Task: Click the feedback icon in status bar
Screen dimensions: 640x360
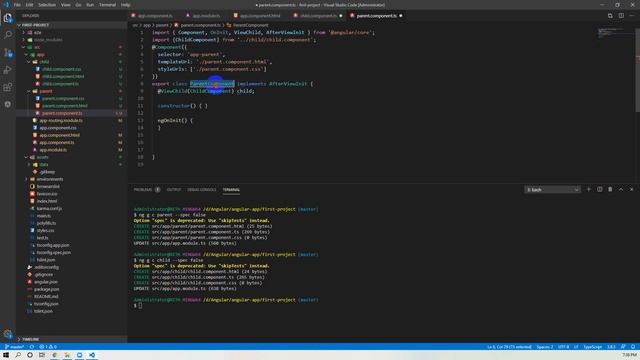Action: [x=623, y=347]
